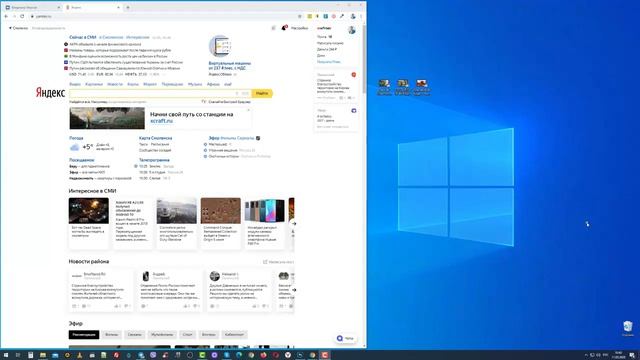Open Карта Смоленска widget heading
Screen dimensions: 640x360
tap(156, 138)
